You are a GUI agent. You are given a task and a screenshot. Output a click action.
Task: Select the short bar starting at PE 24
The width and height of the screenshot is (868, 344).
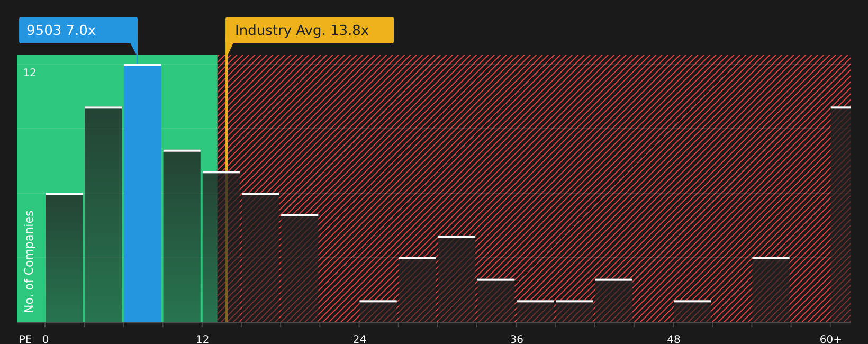click(x=378, y=311)
